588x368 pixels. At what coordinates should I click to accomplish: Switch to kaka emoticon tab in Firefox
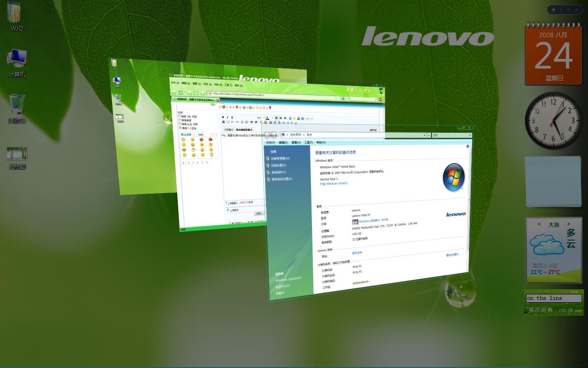coord(201,135)
